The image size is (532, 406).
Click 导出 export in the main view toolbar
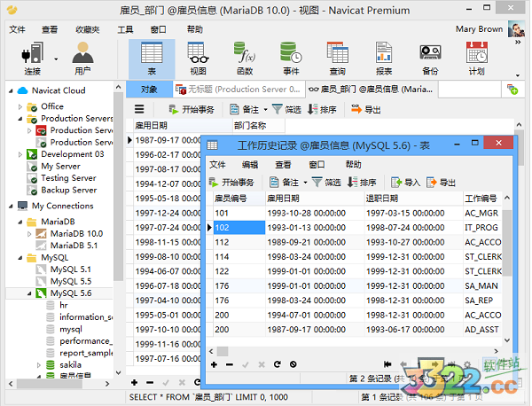pos(365,109)
